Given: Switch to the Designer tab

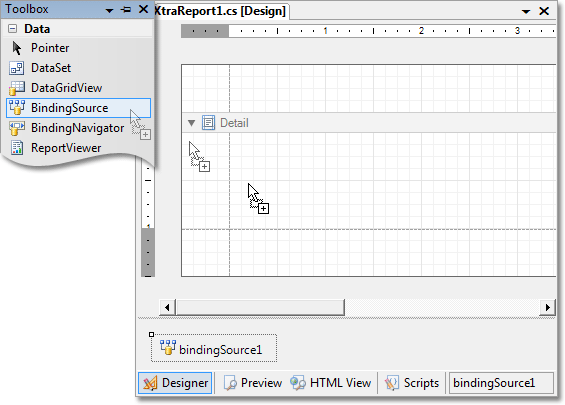Looking at the screenshot, I should pyautogui.click(x=175, y=383).
